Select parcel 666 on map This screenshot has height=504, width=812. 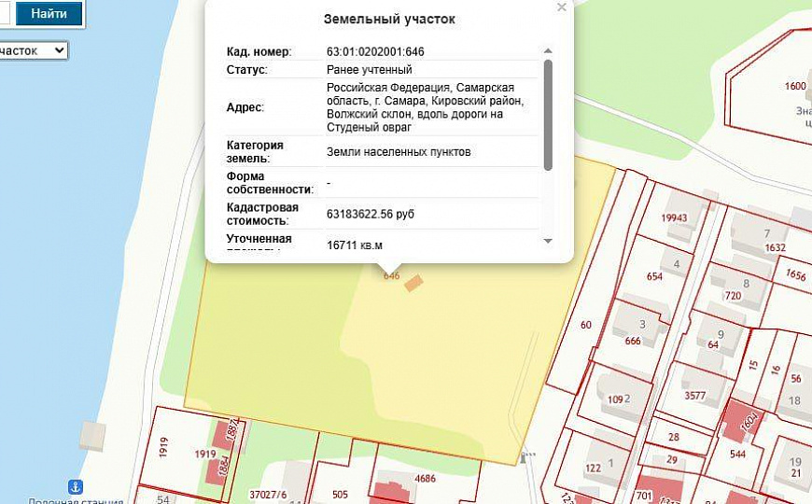(633, 341)
